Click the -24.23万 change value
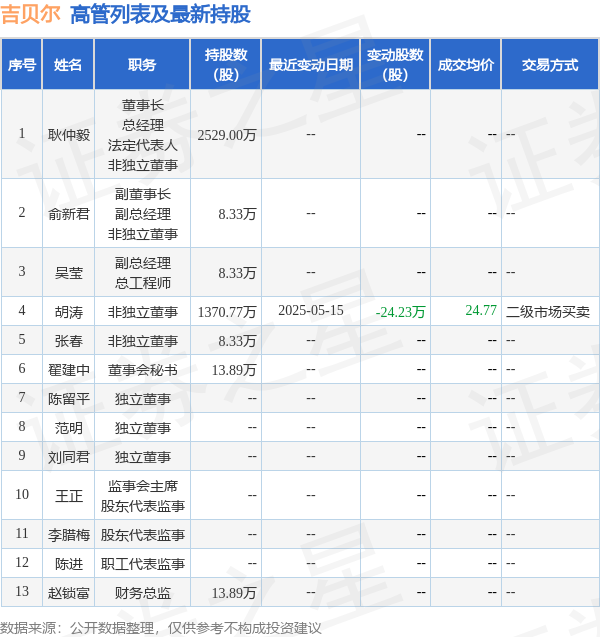This screenshot has width=600, height=637. (x=401, y=312)
